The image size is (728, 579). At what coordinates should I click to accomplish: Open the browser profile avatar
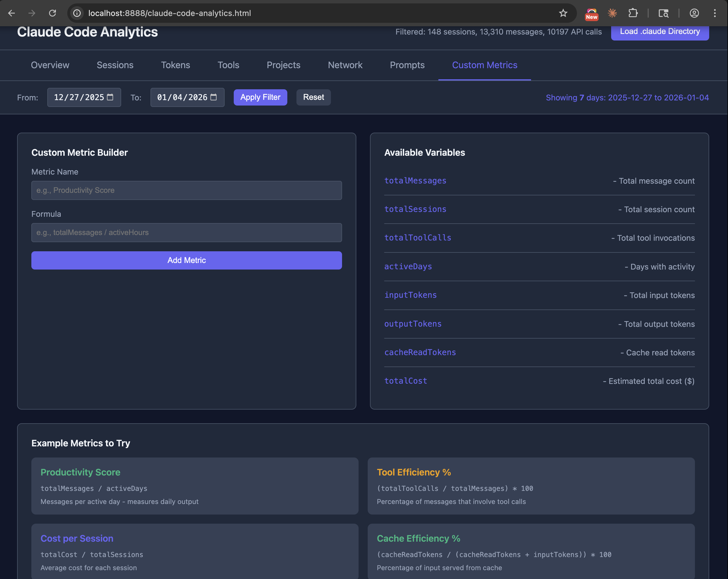point(695,13)
